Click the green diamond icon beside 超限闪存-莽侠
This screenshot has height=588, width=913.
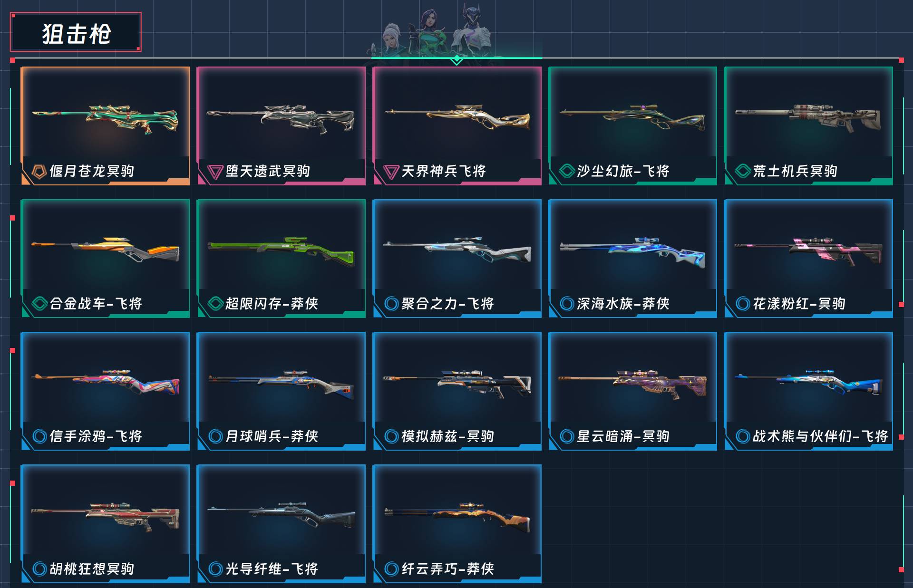[x=215, y=304]
